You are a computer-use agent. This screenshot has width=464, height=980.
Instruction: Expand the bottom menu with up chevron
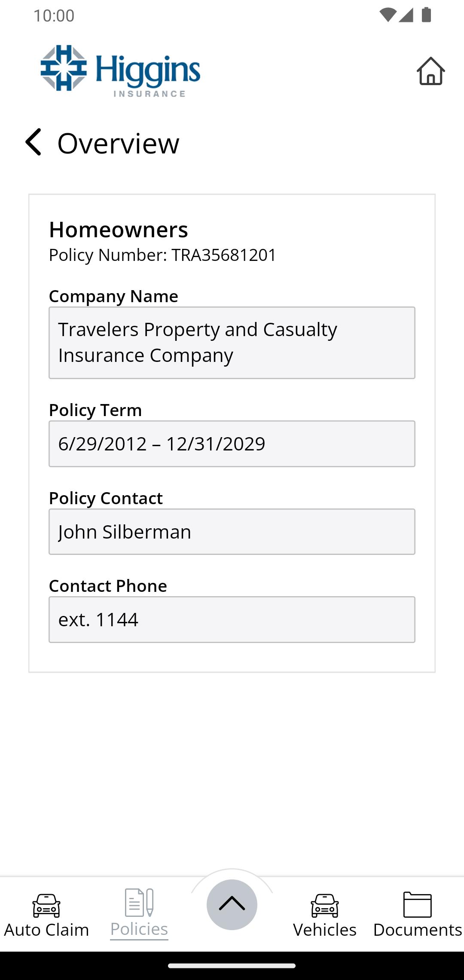click(232, 904)
